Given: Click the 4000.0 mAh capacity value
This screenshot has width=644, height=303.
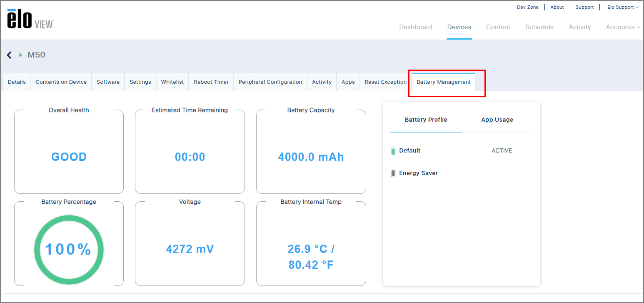Looking at the screenshot, I should click(311, 157).
